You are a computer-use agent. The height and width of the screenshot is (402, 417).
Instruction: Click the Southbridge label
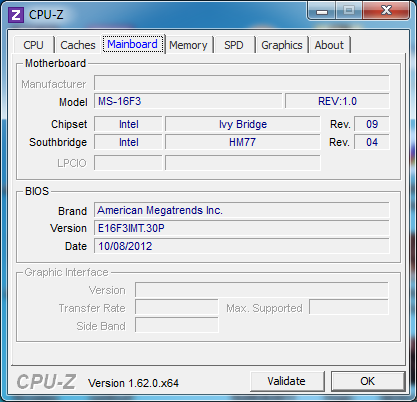click(x=58, y=142)
